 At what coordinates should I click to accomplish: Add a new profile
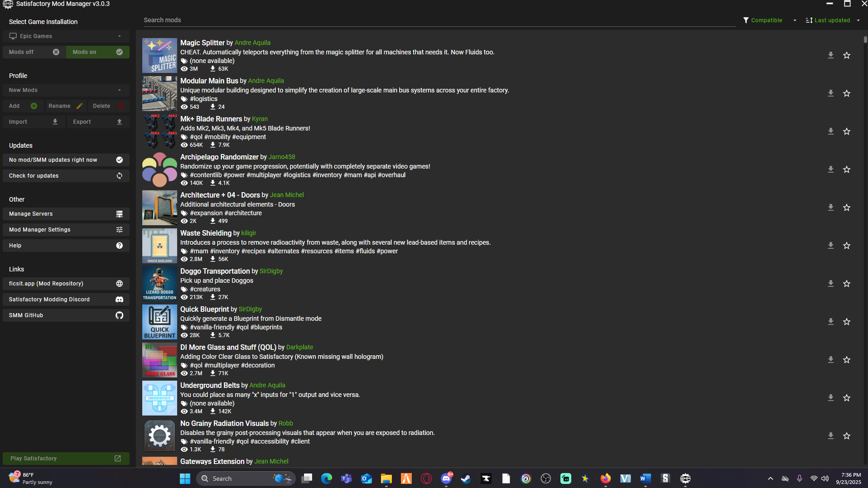[23, 106]
